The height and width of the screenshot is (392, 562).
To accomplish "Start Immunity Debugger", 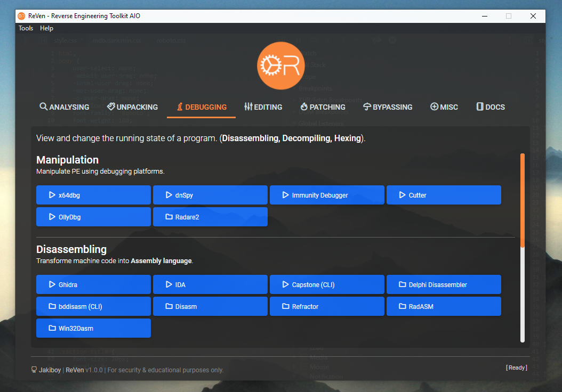I will coord(327,195).
